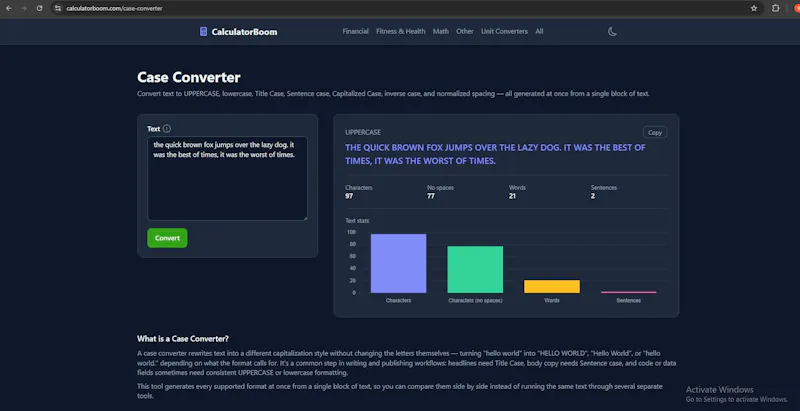Click the Words count value 21

[x=512, y=196]
